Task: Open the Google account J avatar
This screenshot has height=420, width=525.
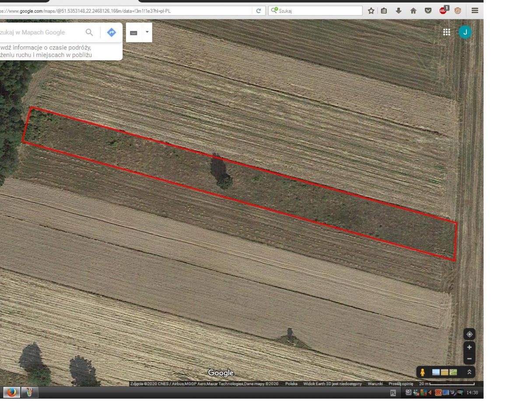Action: point(465,32)
